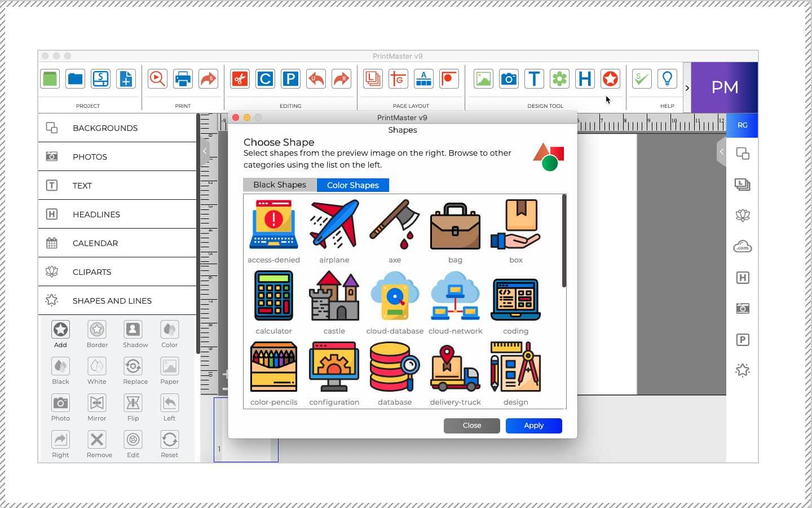Open project using the blue folder icon

click(x=75, y=79)
